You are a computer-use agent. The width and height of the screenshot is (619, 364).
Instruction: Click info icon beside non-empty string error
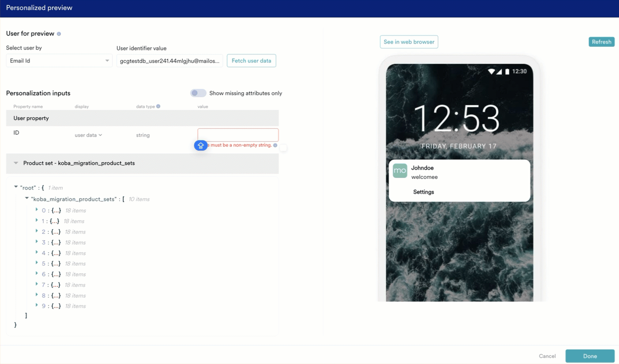[x=275, y=146]
